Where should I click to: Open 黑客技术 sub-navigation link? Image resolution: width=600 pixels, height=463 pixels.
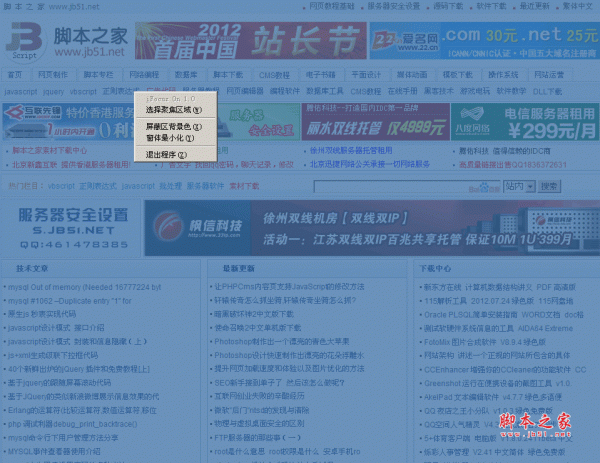pos(439,91)
